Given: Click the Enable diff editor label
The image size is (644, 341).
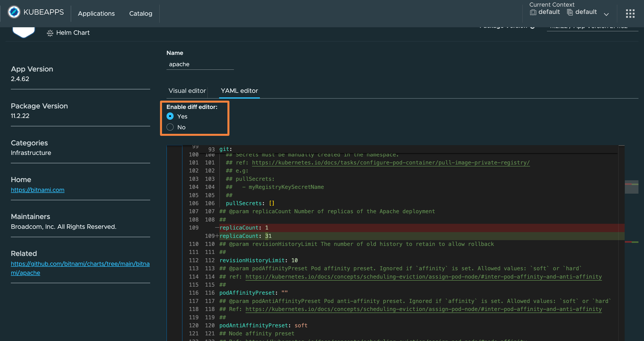Looking at the screenshot, I should (x=192, y=107).
